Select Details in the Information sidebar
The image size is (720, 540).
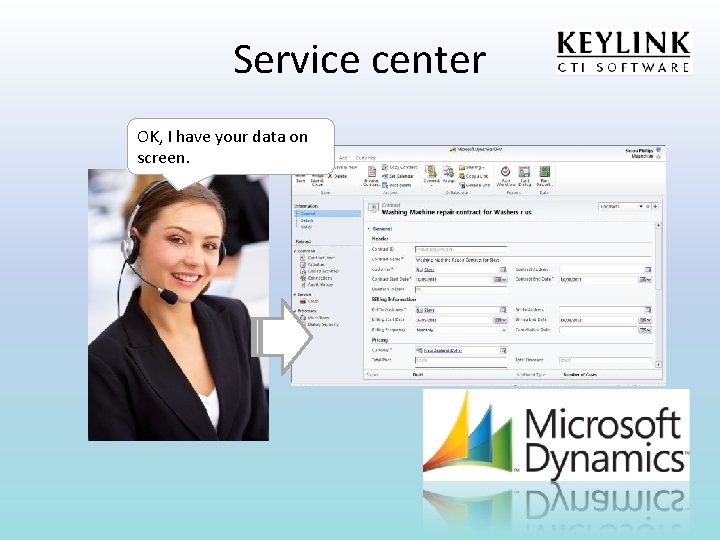[x=307, y=220]
